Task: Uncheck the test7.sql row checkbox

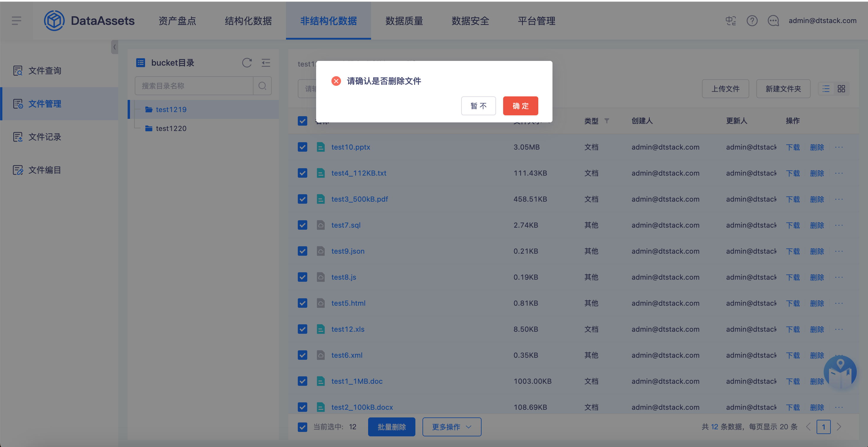Action: pos(302,225)
